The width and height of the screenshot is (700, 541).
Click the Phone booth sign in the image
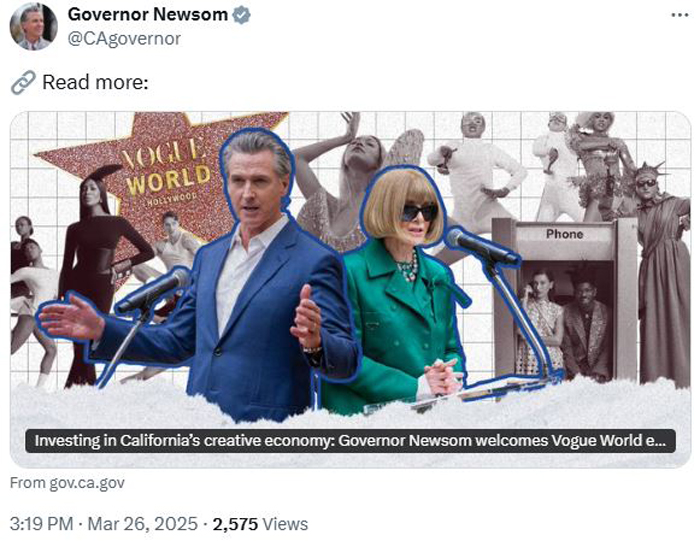(x=564, y=234)
